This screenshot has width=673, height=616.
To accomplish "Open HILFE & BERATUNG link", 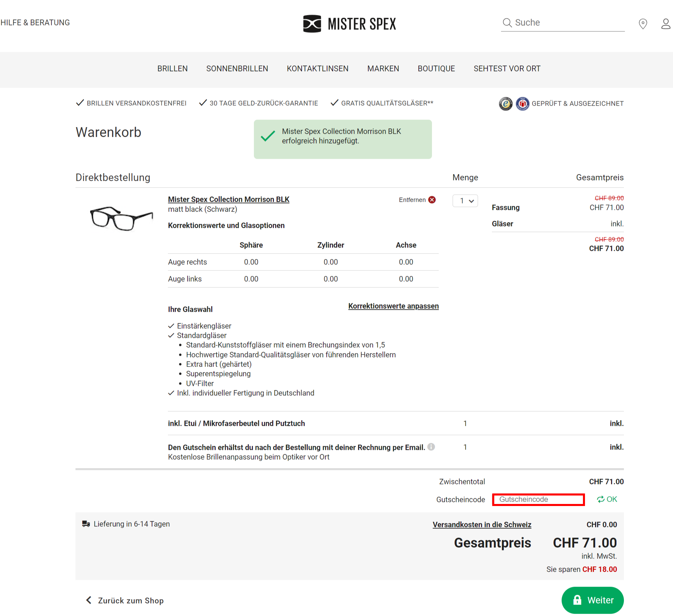I will (35, 23).
